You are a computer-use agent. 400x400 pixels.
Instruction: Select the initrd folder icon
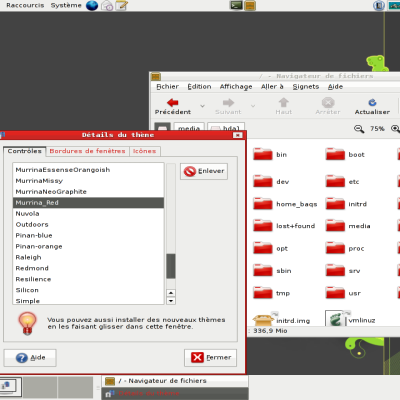pos(335,204)
